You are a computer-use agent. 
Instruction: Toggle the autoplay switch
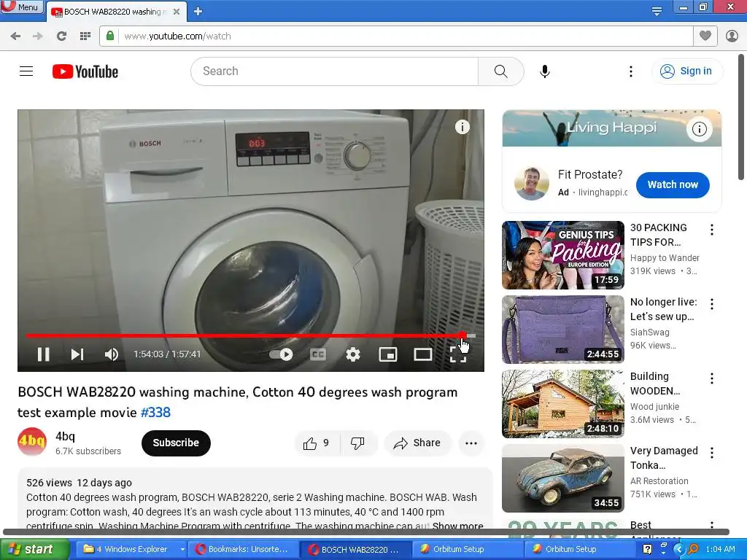coord(281,354)
